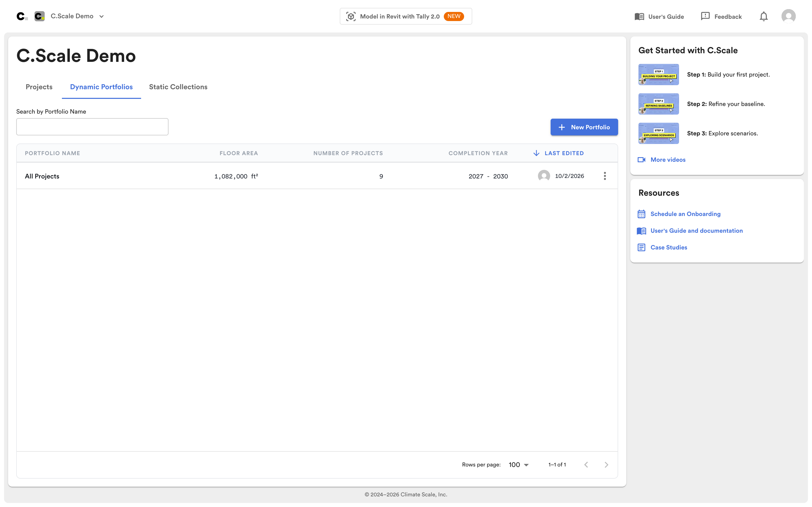The height and width of the screenshot is (507, 812).
Task: Click the User's Guide book icon in header
Action: tap(639, 16)
